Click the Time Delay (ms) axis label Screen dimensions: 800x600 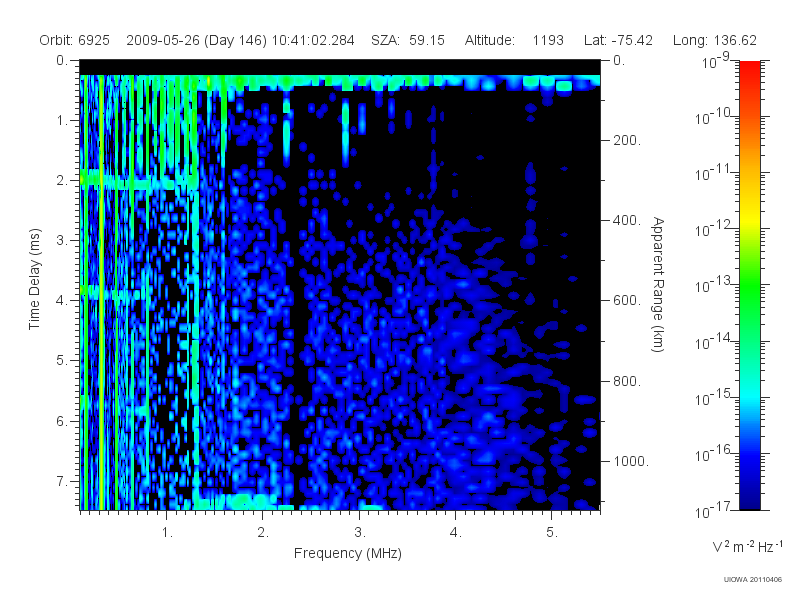click(34, 279)
